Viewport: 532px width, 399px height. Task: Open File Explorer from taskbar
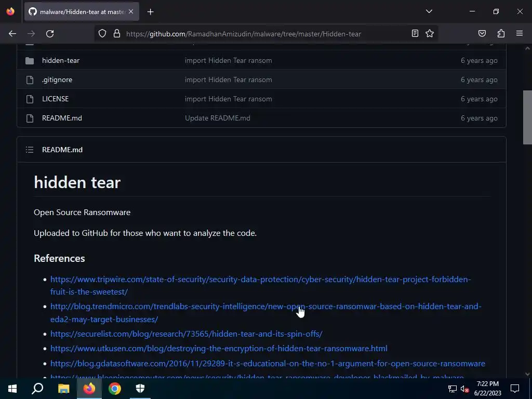pyautogui.click(x=63, y=389)
